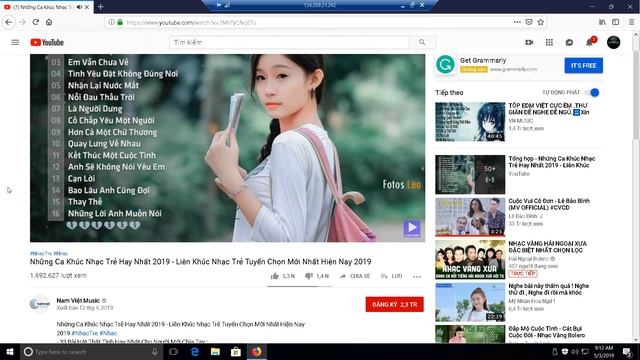Open File Explorer from taskbar
The height and width of the screenshot is (360, 640).
pyautogui.click(x=215, y=351)
